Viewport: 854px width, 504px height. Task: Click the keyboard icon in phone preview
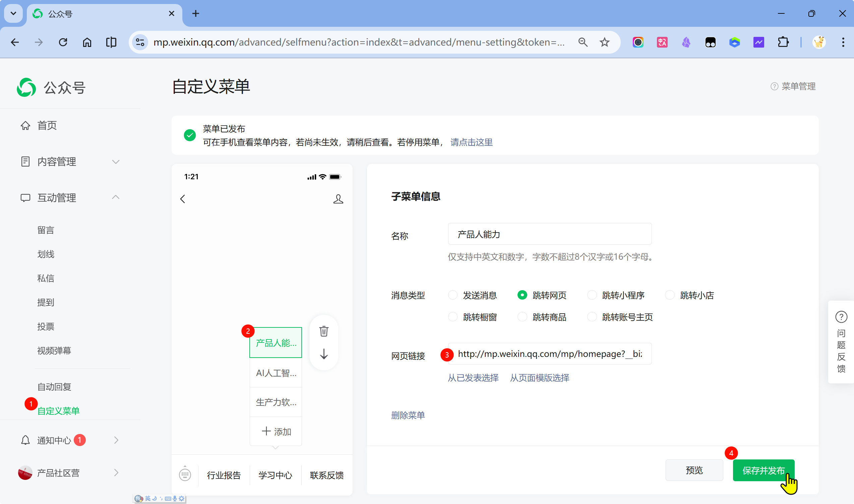point(185,475)
